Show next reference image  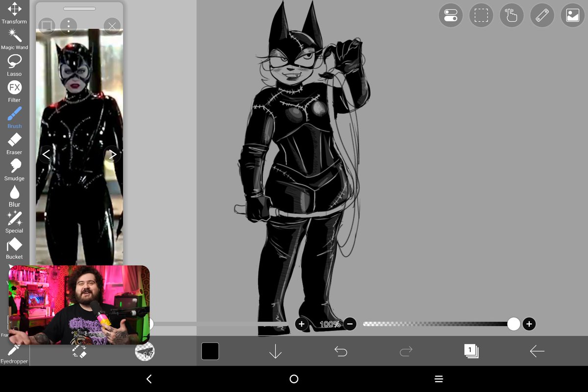[x=113, y=154]
